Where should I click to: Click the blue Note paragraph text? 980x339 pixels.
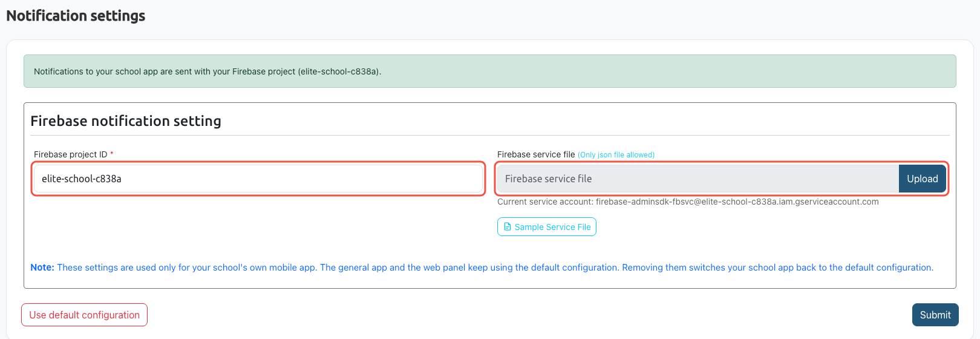482,268
